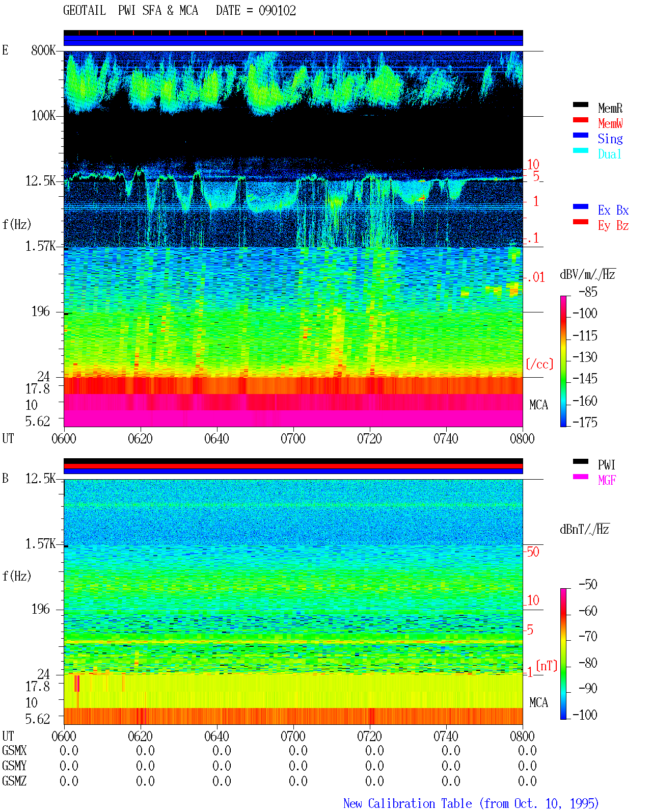The width and height of the screenshot is (652, 812).
Task: Click the PWI legend label
Action: click(x=607, y=465)
